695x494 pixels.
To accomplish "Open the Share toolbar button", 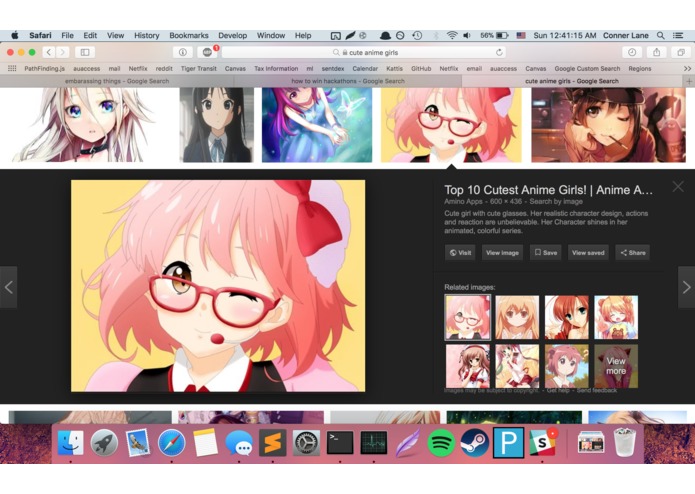I will [656, 52].
